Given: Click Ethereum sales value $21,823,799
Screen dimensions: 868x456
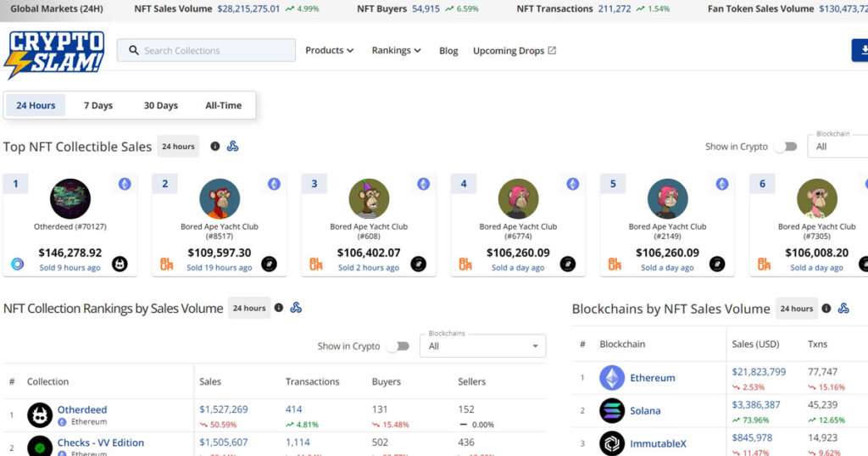Looking at the screenshot, I should [x=759, y=372].
